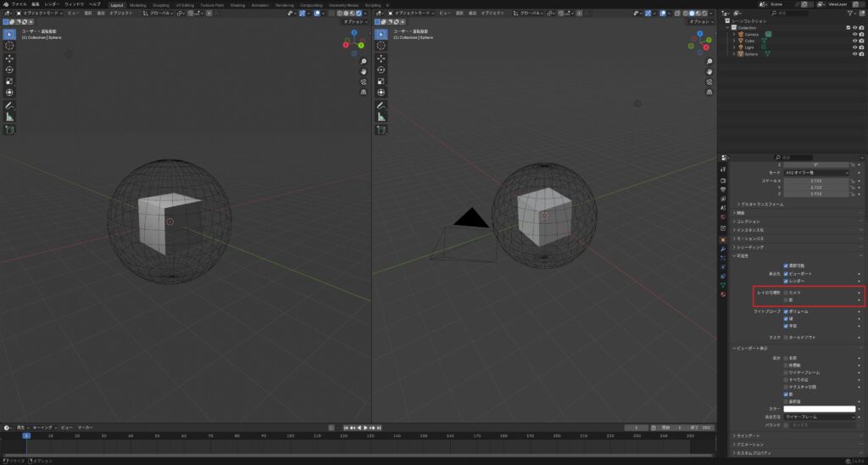Click the timeline end frame 250 field
Image resolution: width=868 pixels, height=465 pixels.
tap(699, 428)
